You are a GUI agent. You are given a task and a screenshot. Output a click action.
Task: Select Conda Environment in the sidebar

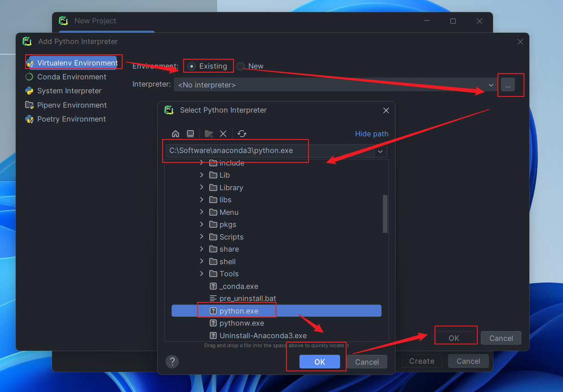point(66,77)
